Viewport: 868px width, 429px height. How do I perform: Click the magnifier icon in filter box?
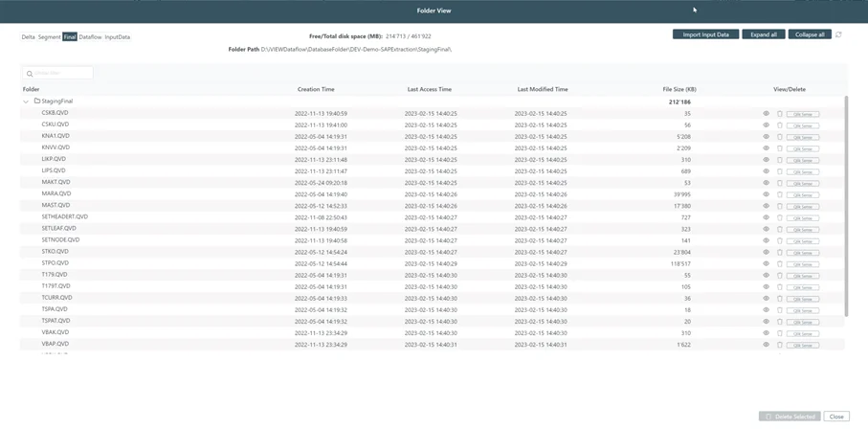click(x=30, y=74)
